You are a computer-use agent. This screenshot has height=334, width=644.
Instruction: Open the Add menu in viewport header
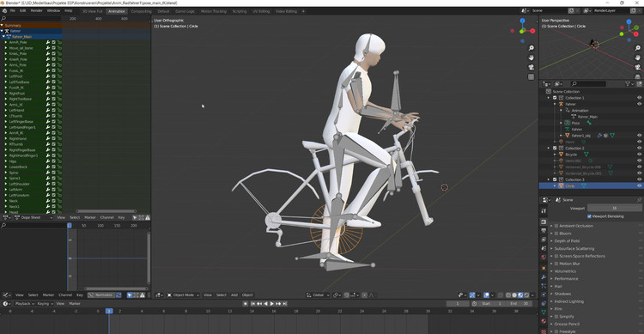pos(234,295)
